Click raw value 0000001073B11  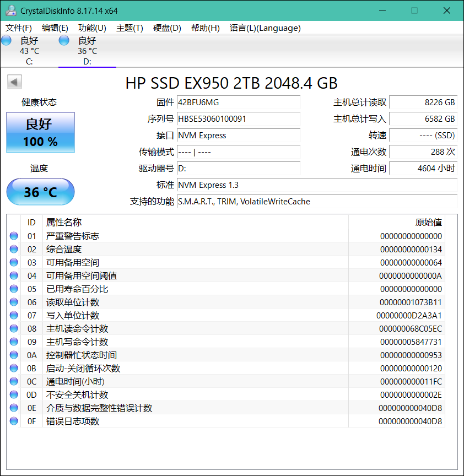[x=411, y=302]
